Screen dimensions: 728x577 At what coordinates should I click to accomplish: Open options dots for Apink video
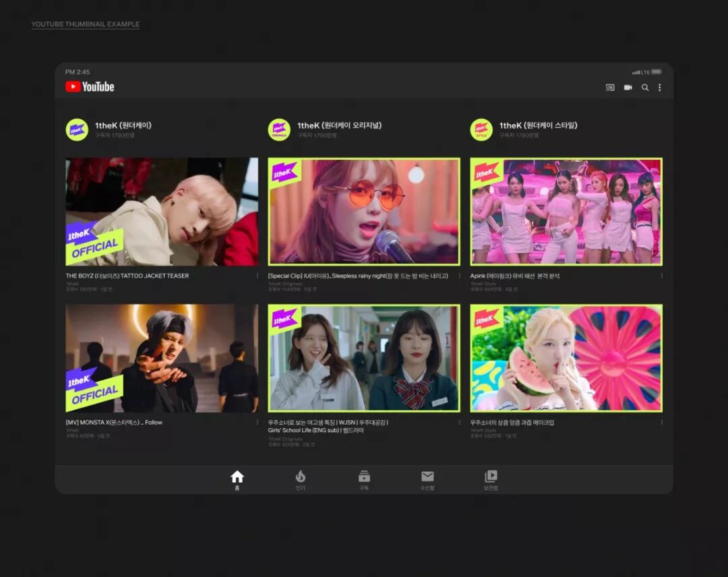662,276
